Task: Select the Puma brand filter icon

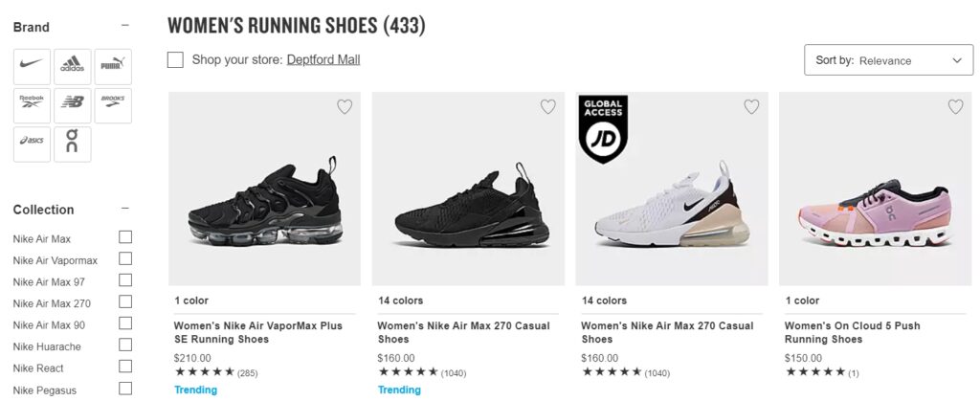Action: pos(113,66)
